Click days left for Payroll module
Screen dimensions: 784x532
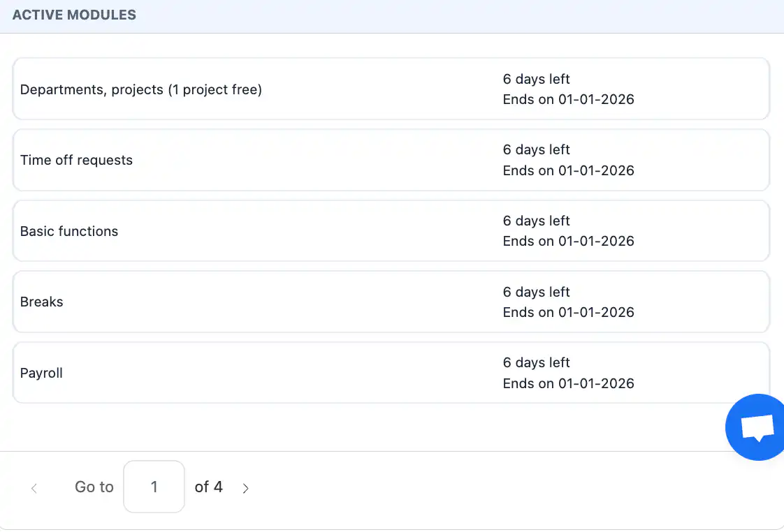(x=537, y=362)
